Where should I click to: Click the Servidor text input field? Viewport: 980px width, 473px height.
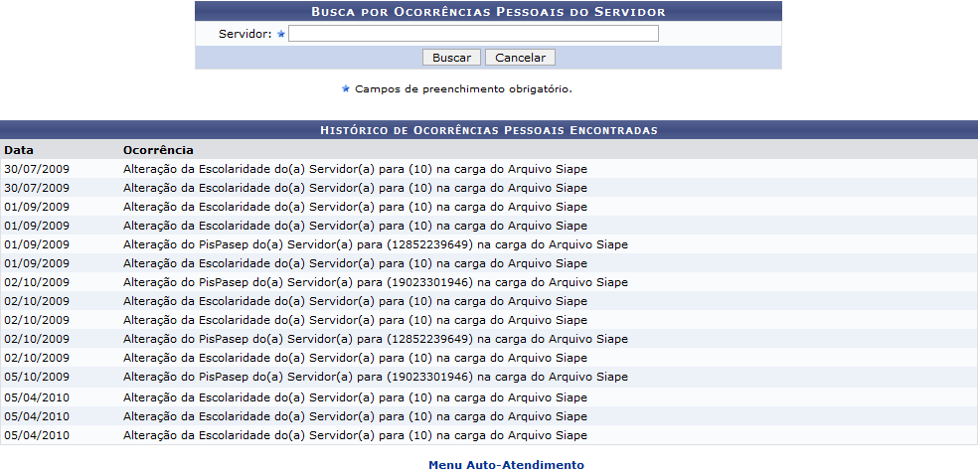coord(473,34)
